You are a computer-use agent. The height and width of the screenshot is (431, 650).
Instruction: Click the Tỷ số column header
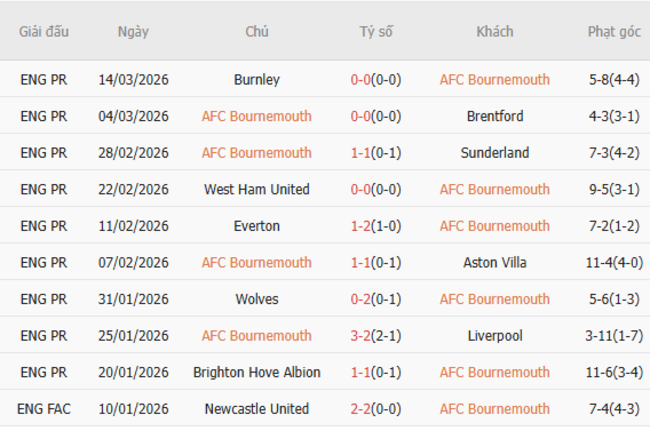pyautogui.click(x=376, y=32)
